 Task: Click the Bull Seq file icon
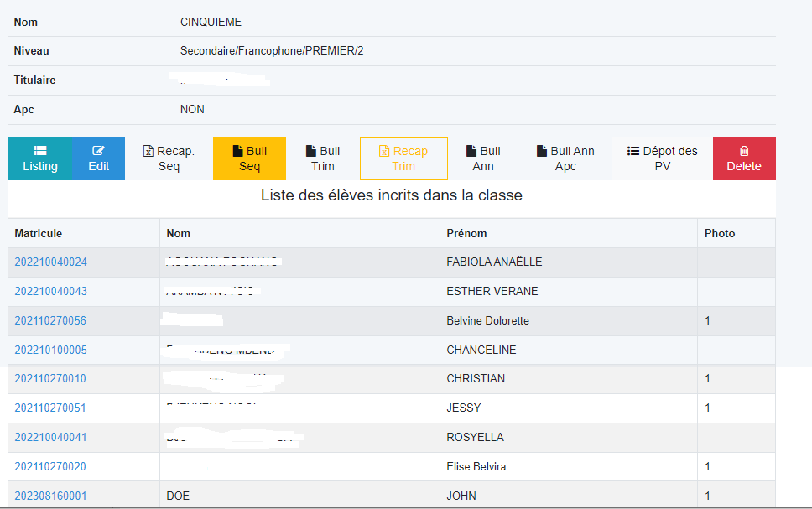pyautogui.click(x=237, y=151)
